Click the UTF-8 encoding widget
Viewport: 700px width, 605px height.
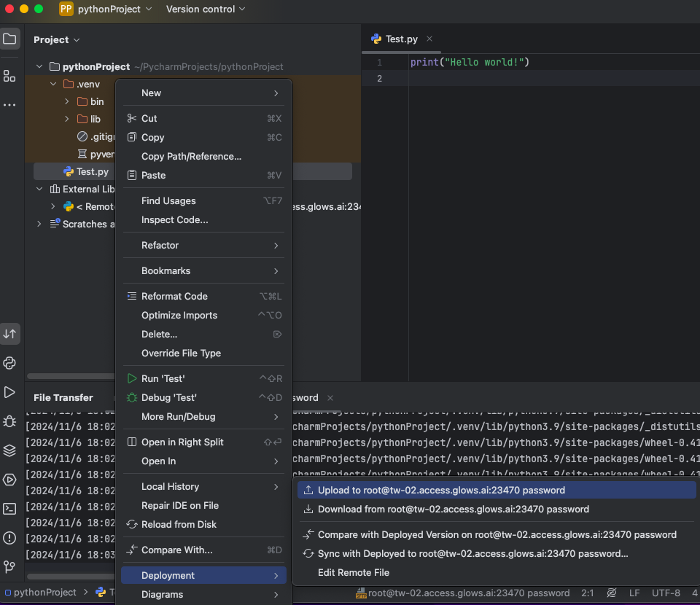click(666, 593)
